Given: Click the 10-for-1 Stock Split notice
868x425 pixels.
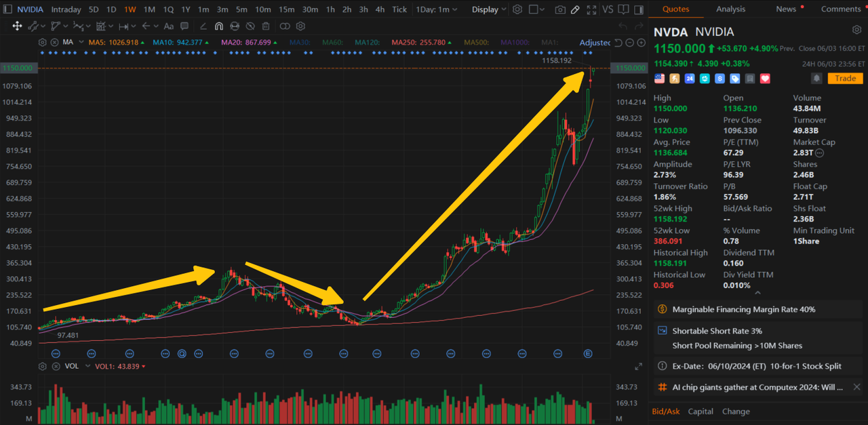Looking at the screenshot, I should coord(757,366).
